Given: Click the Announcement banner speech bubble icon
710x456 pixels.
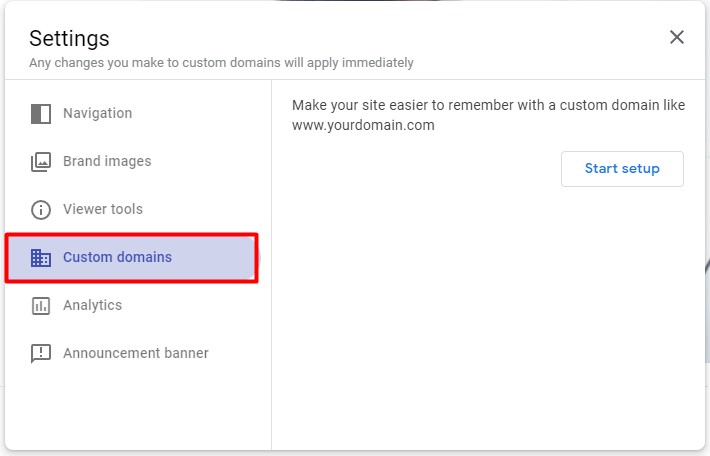Looking at the screenshot, I should coord(41,354).
